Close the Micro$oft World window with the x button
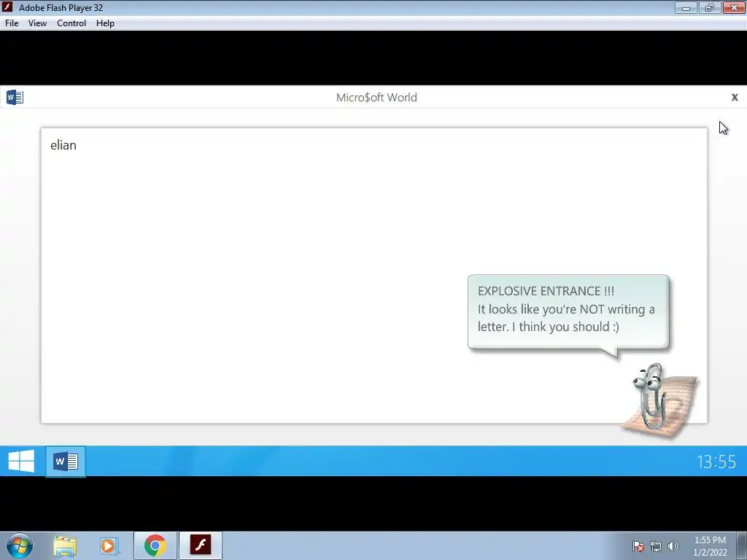The image size is (747, 560). 735,97
